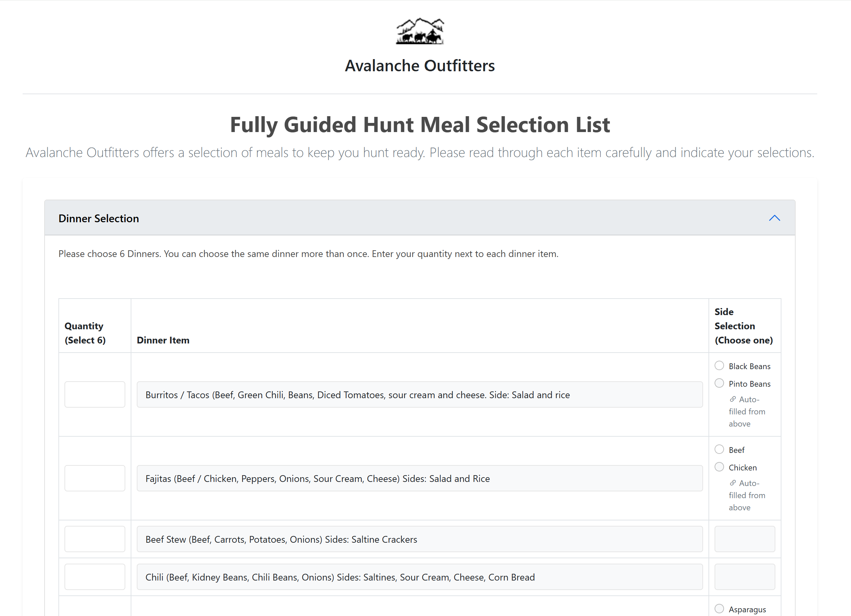Click the Fajitas dinner item text field
The width and height of the screenshot is (851, 616).
click(x=419, y=478)
